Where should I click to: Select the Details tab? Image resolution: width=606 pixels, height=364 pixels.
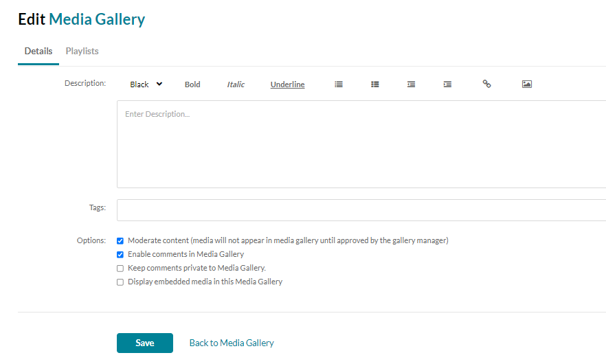(38, 52)
